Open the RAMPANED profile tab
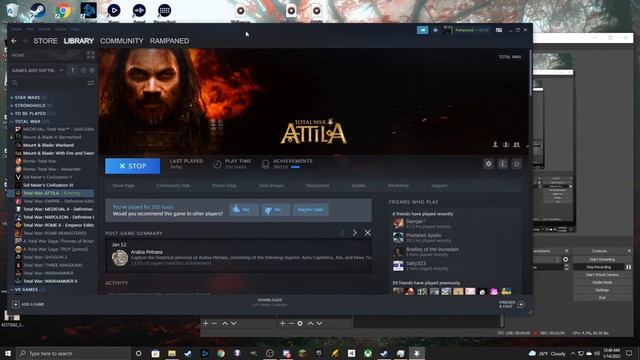The image size is (640, 360). click(x=169, y=41)
